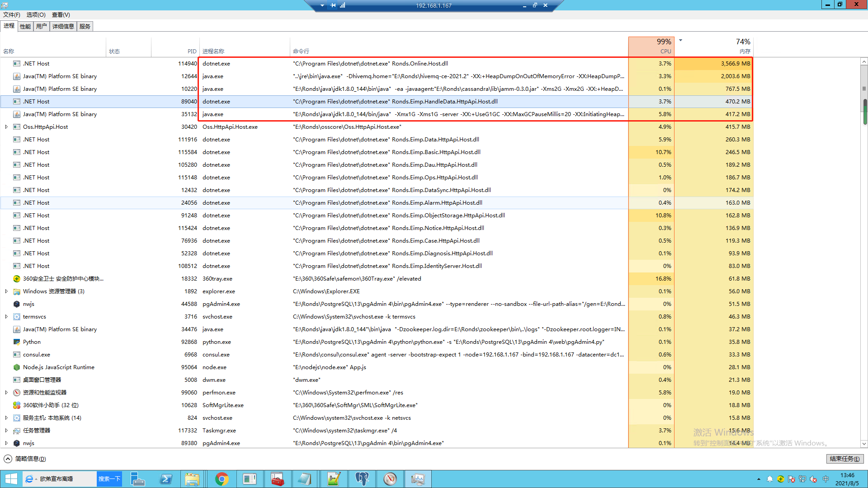Select .NET Host row with PID 115584

pos(376,152)
